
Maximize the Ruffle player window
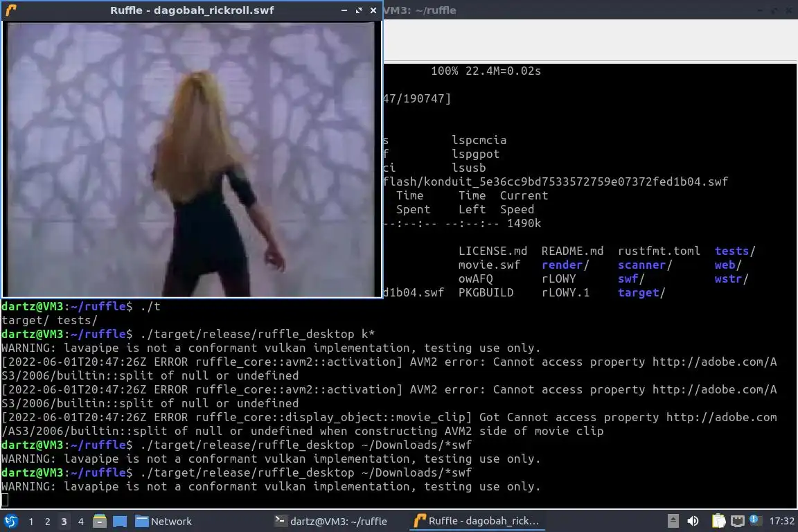(359, 10)
